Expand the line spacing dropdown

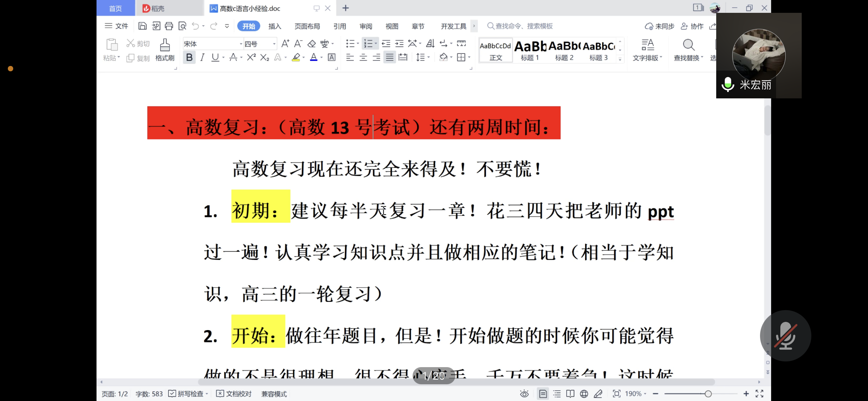click(x=429, y=57)
